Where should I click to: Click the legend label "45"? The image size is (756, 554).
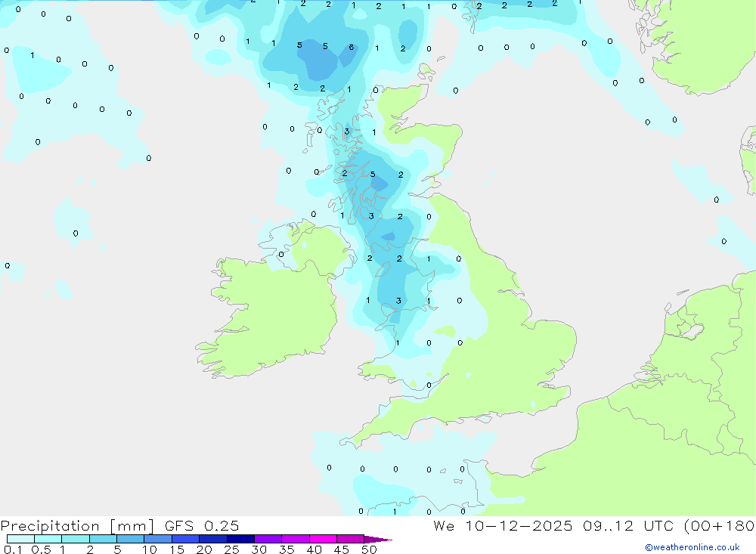click(x=342, y=549)
